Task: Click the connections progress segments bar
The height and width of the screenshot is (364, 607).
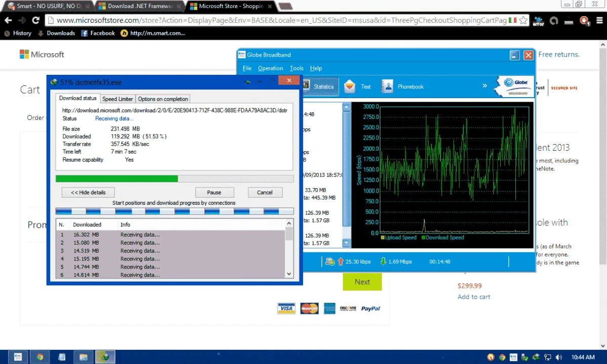Action: pos(175,211)
